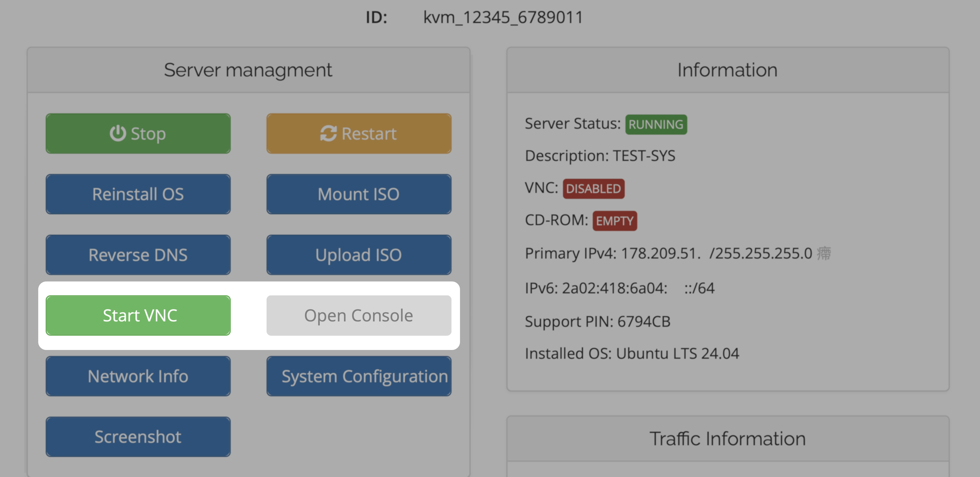Click the Description: TEST-SYS line
This screenshot has width=980, height=477.
pyautogui.click(x=600, y=156)
